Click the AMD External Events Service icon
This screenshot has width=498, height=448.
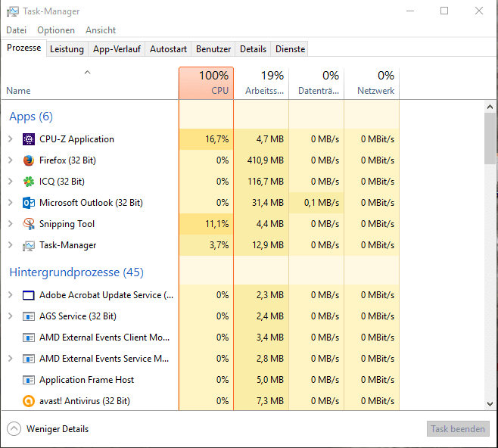(x=29, y=359)
